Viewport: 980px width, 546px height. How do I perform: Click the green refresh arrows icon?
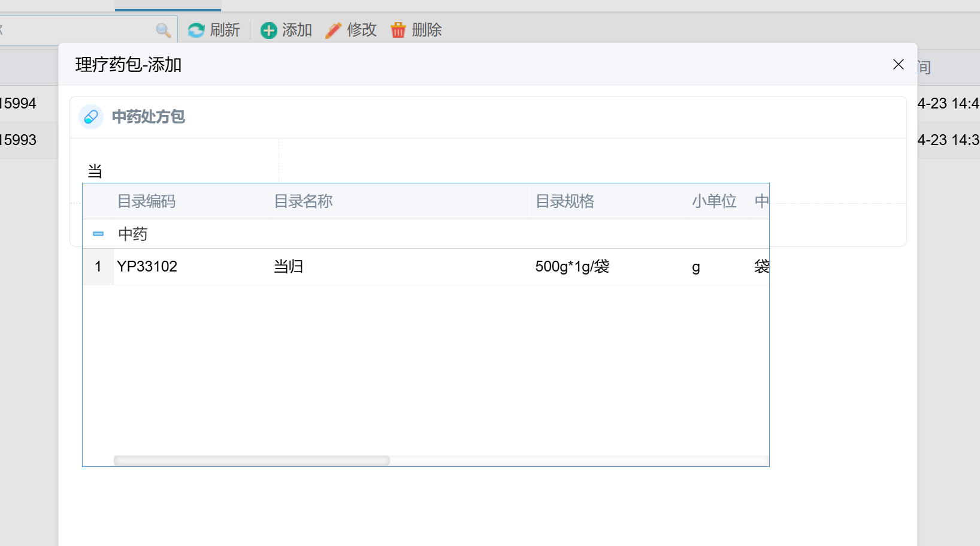click(196, 30)
